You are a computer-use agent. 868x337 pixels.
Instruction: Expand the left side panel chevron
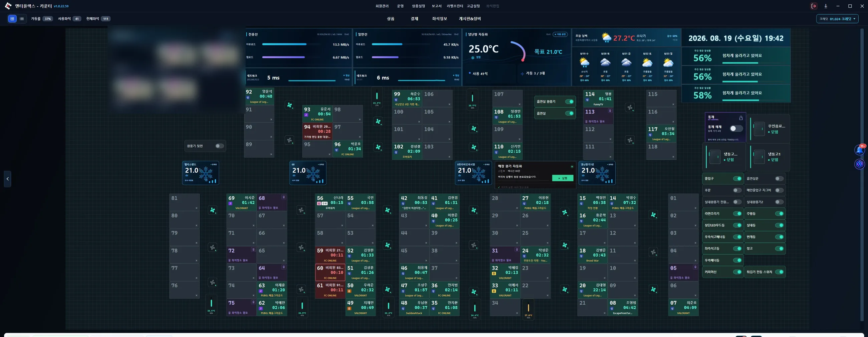click(7, 179)
